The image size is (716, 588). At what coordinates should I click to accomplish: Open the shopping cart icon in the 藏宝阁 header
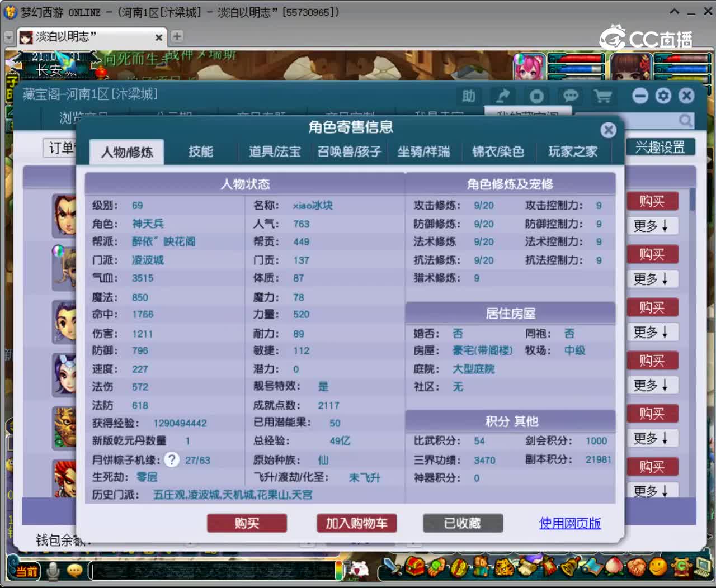(602, 96)
